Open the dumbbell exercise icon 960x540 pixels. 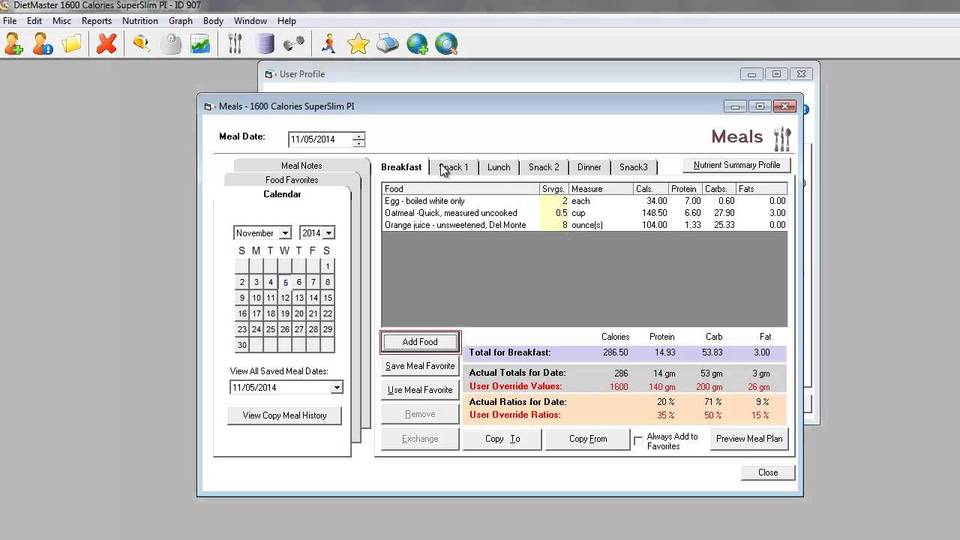click(x=294, y=44)
